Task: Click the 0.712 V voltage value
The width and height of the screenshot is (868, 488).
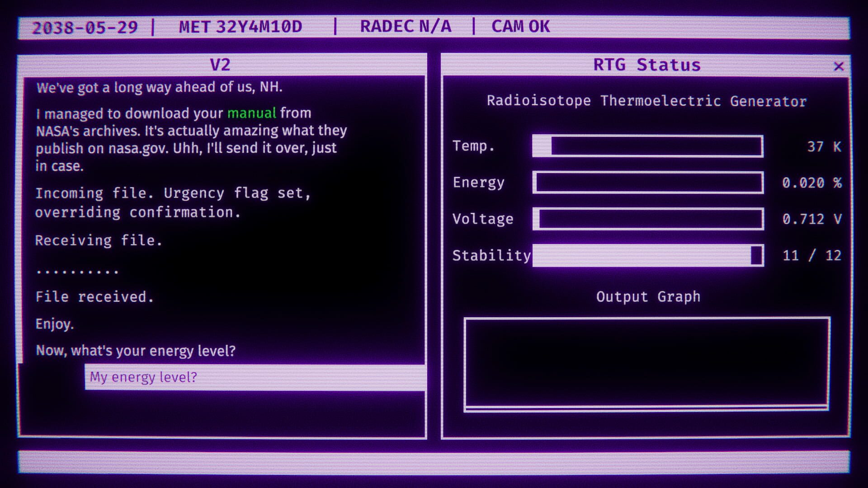Action: (x=811, y=219)
